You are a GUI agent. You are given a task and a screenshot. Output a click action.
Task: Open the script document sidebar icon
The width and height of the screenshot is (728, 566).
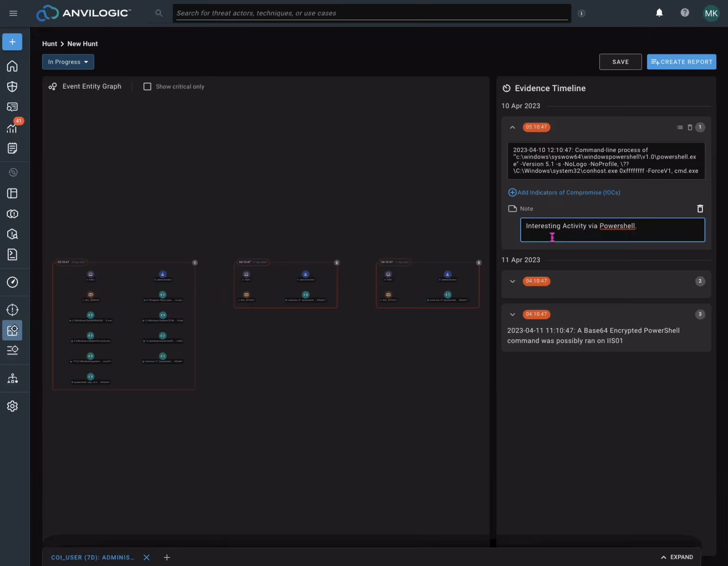click(x=12, y=255)
